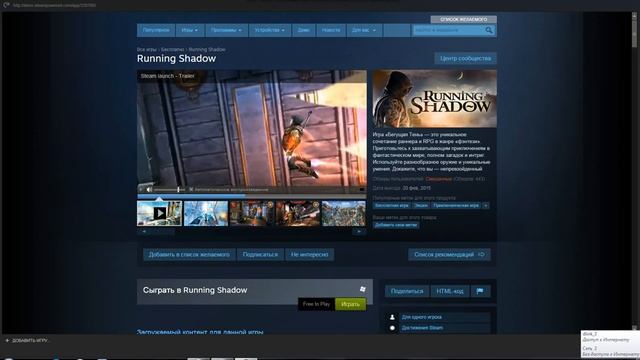Click the plus icon beside Добавить игру
The image size is (640, 360).
(x=7, y=340)
